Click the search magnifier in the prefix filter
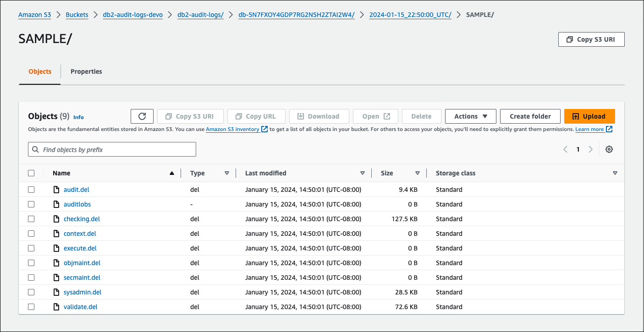 (35, 149)
